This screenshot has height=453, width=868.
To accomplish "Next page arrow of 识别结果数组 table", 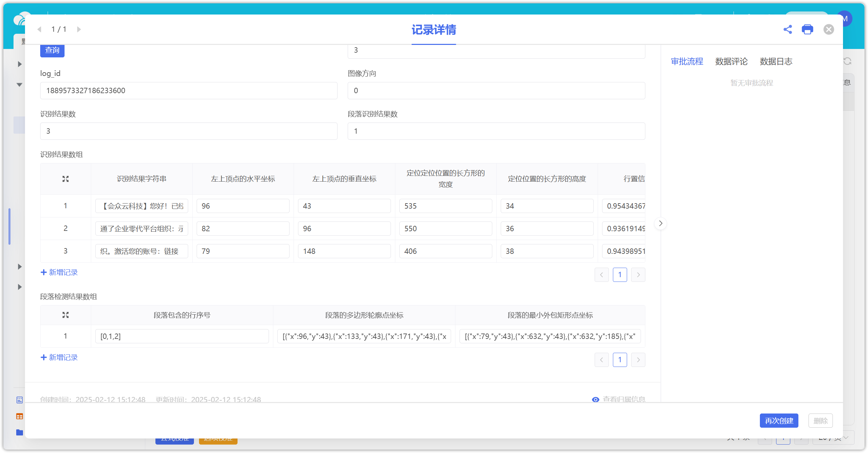I will point(638,275).
